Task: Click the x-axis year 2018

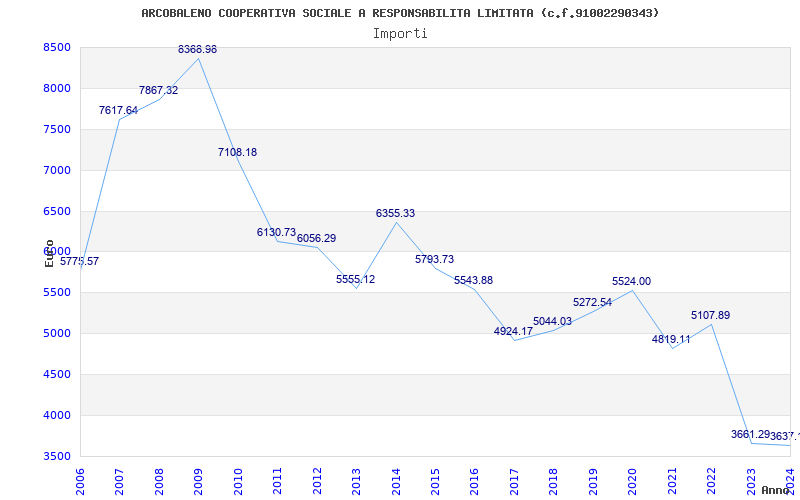Action: 554,481
